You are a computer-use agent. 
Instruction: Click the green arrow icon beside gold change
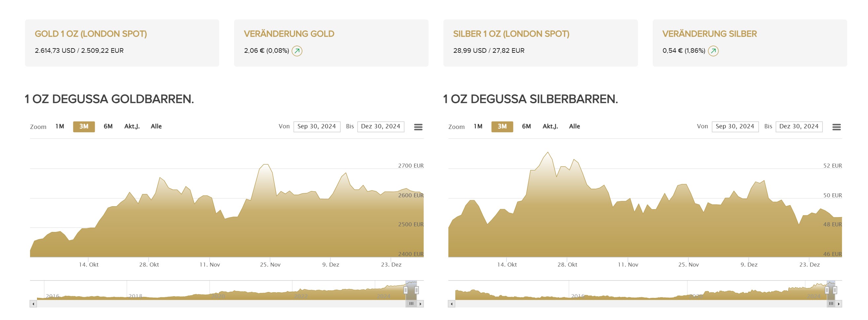pyautogui.click(x=297, y=51)
